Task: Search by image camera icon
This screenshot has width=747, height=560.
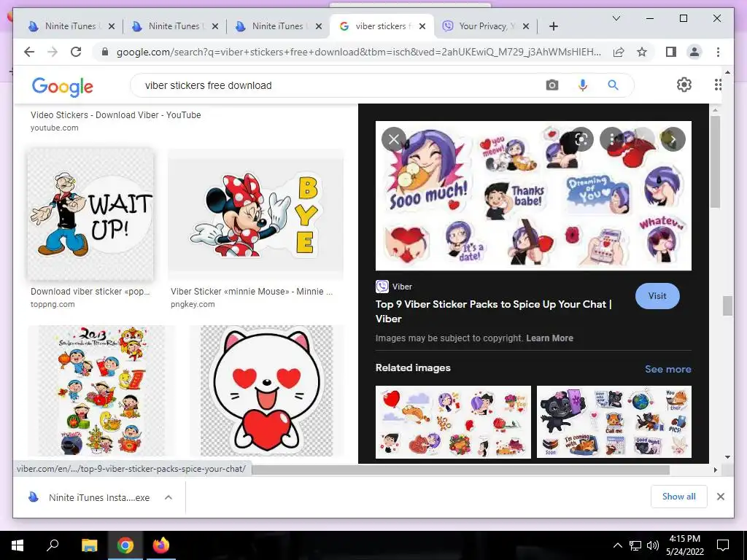Action: (552, 85)
